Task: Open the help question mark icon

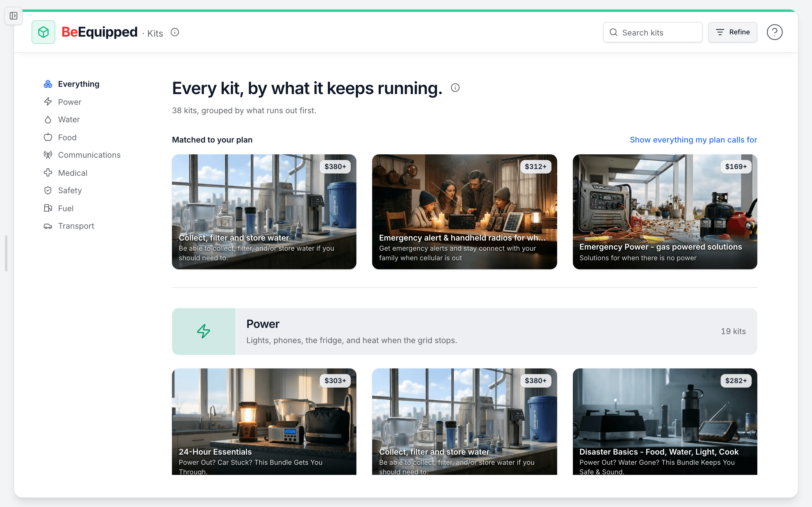Action: 775,32
